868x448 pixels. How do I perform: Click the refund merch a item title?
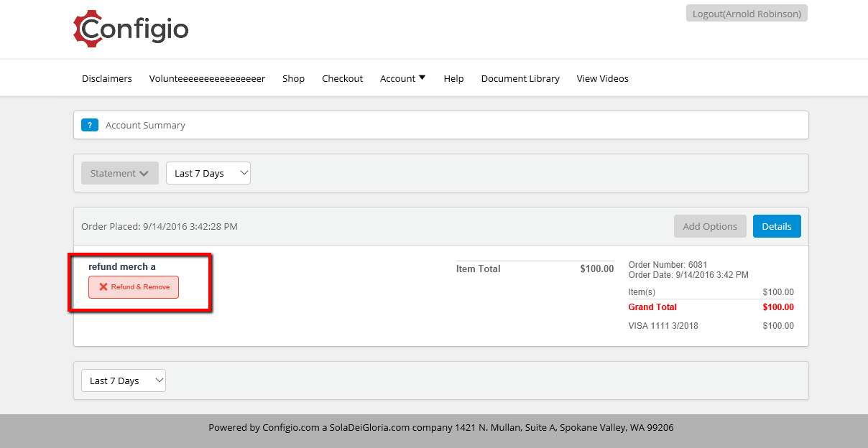point(122,267)
